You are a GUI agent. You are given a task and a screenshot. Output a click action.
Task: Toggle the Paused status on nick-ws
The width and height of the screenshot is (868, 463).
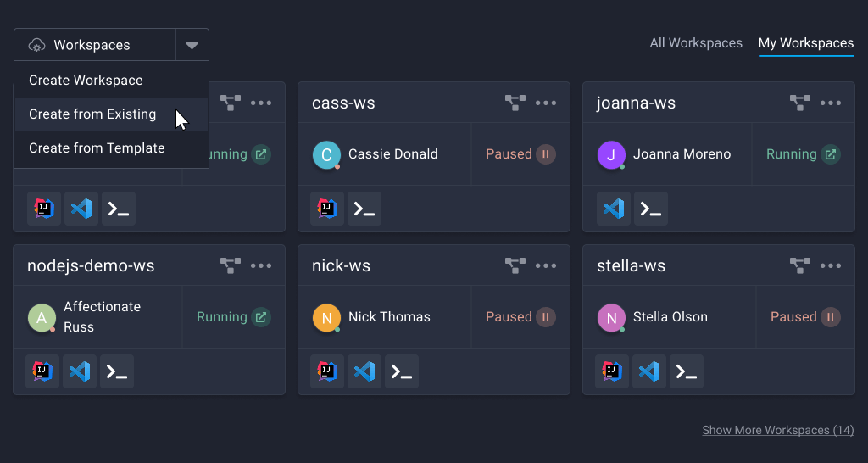pos(546,317)
